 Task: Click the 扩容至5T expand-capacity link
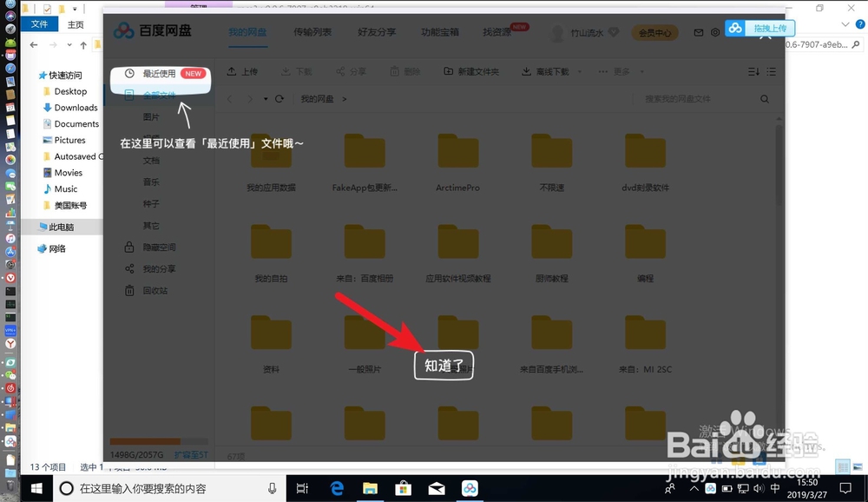[191, 454]
